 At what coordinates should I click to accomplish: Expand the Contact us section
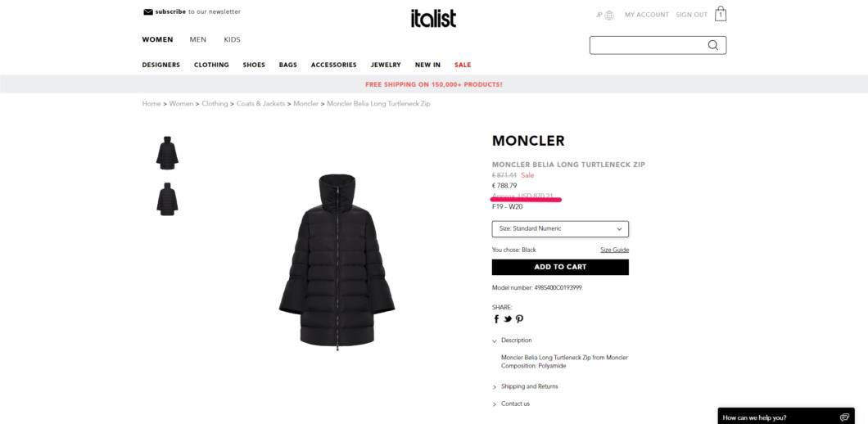[x=511, y=404]
